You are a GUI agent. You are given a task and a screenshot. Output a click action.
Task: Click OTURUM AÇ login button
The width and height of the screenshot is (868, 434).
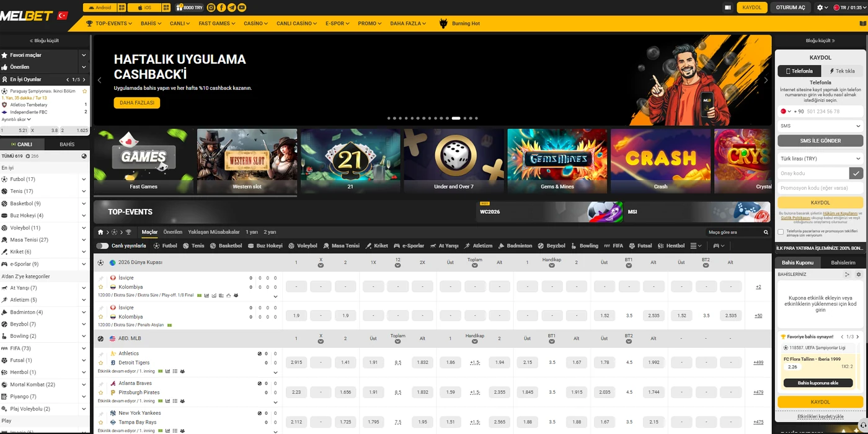click(x=790, y=7)
